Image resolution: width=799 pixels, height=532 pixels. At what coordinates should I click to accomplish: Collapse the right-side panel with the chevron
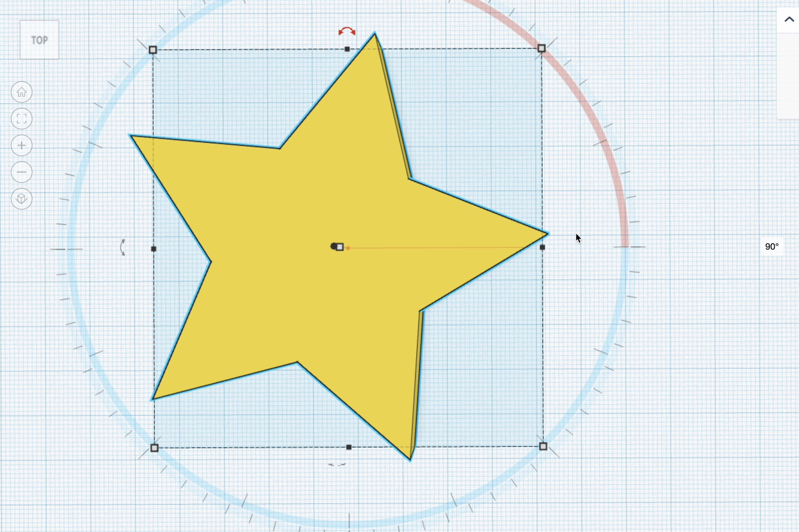tap(789, 19)
